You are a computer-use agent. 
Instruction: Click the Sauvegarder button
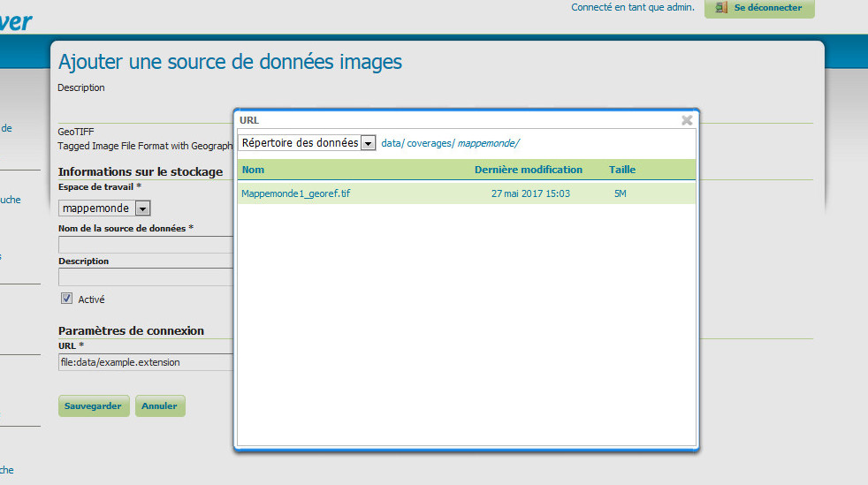tap(94, 406)
